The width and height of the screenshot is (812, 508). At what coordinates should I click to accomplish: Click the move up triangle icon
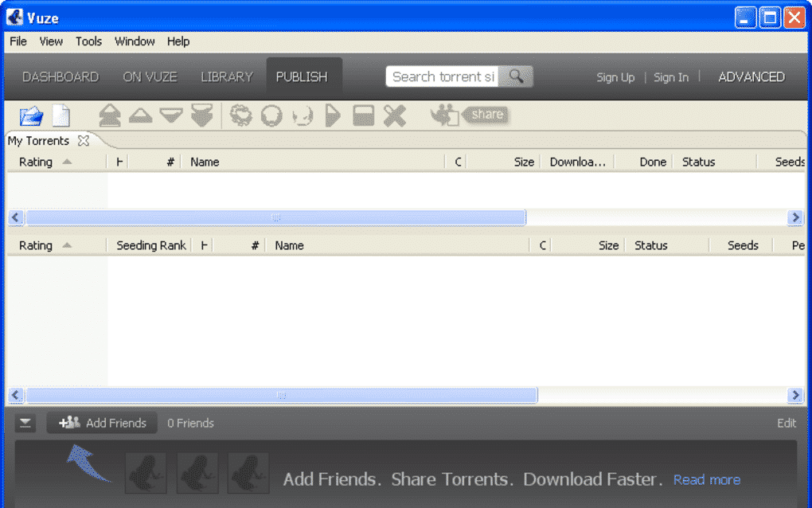pyautogui.click(x=140, y=116)
